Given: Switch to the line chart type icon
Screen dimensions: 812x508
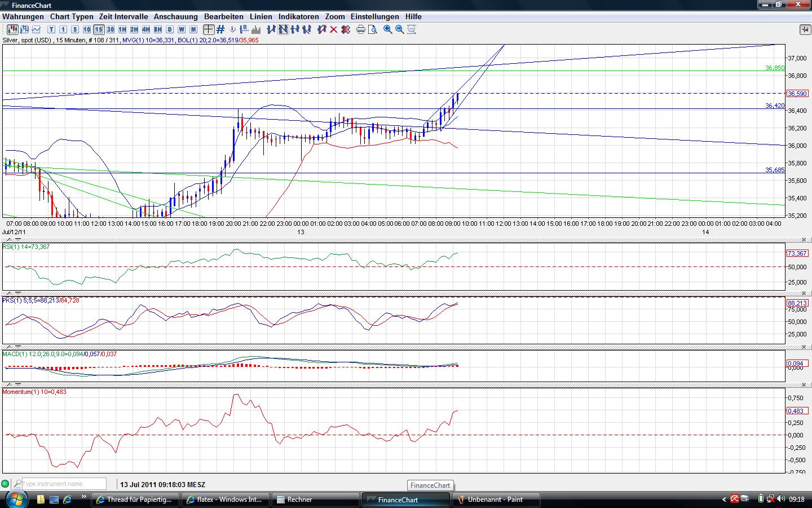Looking at the screenshot, I should [x=37, y=29].
